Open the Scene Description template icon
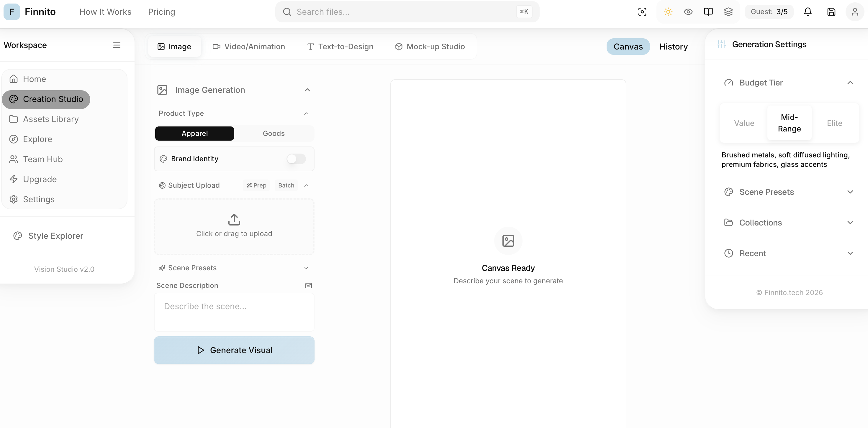 309,286
